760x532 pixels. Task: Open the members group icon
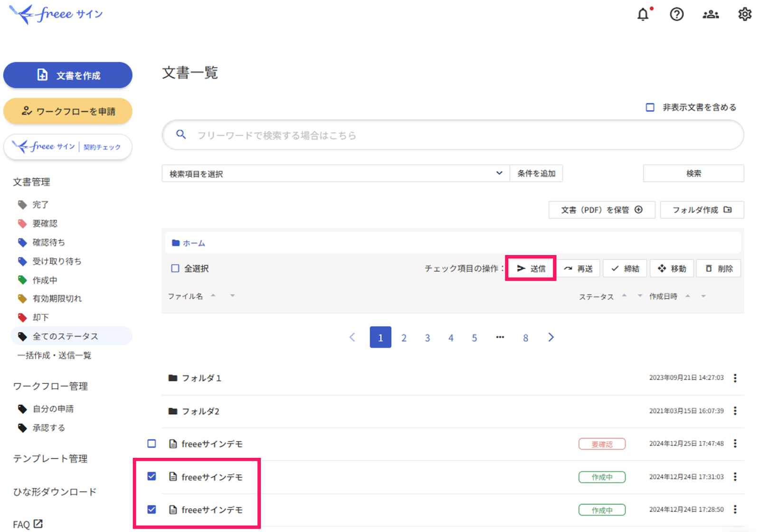(711, 14)
